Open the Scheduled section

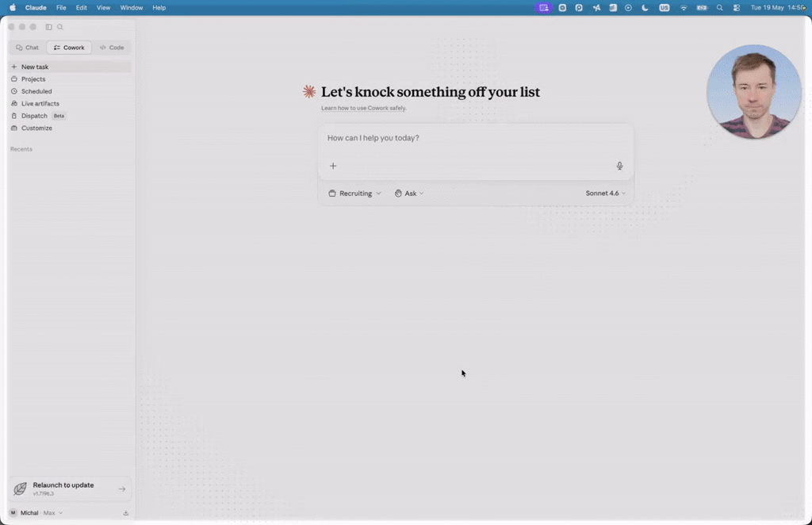tap(70, 91)
